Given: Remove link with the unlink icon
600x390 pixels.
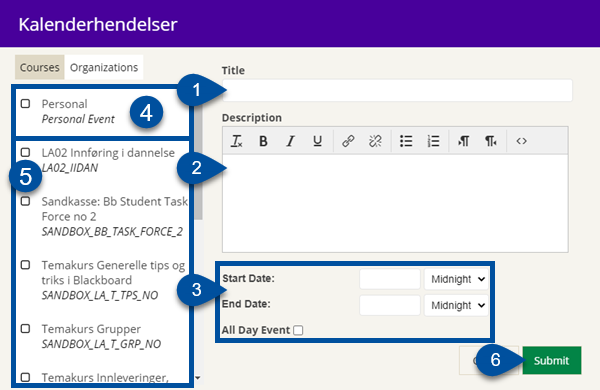Looking at the screenshot, I should [x=375, y=141].
